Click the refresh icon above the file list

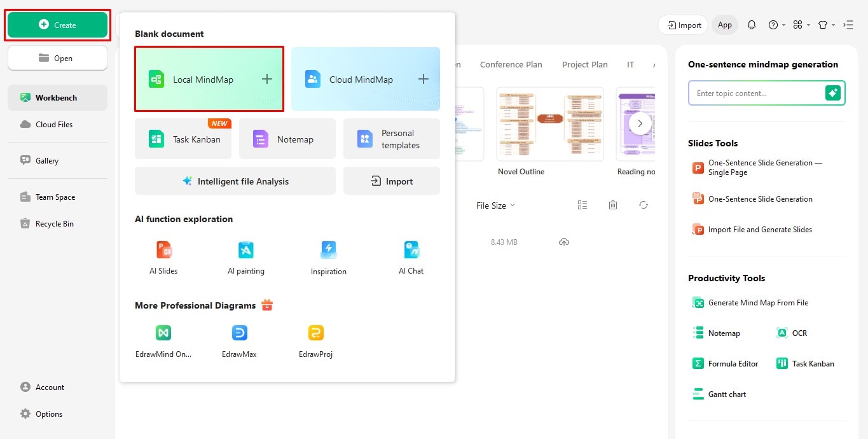click(644, 205)
